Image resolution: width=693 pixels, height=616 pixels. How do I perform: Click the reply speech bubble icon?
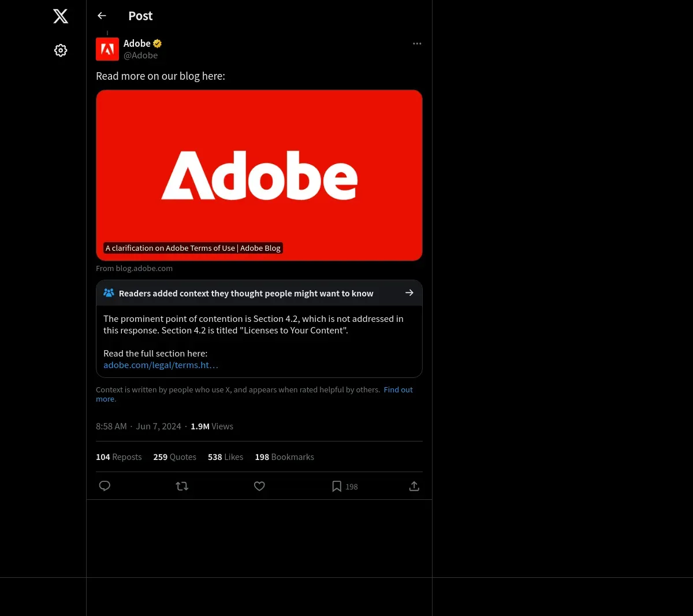pyautogui.click(x=105, y=486)
